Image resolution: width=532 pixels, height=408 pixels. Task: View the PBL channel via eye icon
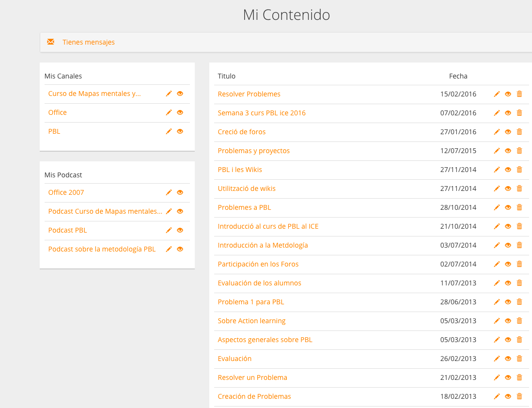click(180, 132)
